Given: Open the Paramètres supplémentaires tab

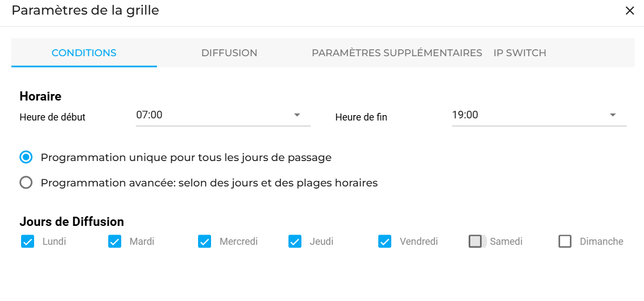Looking at the screenshot, I should click(397, 53).
